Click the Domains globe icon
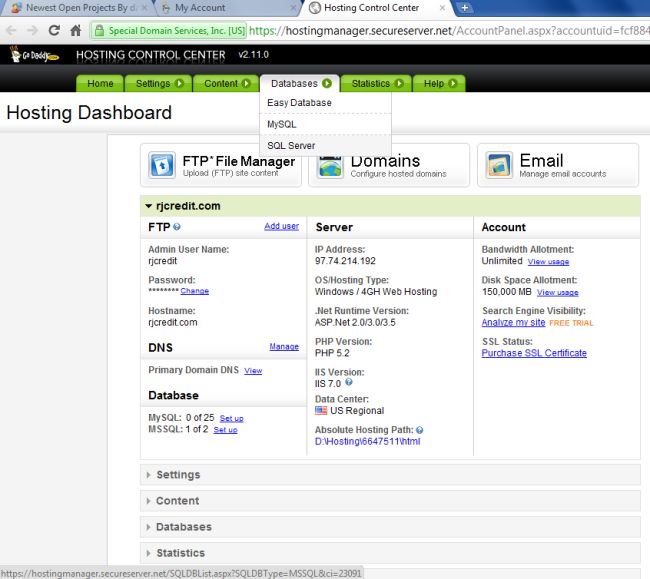Screen dimensions: 650x579 [x=330, y=167]
